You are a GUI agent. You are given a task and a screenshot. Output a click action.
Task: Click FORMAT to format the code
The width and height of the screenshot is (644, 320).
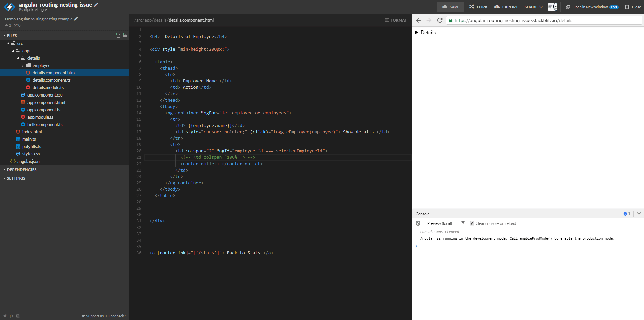click(x=396, y=20)
